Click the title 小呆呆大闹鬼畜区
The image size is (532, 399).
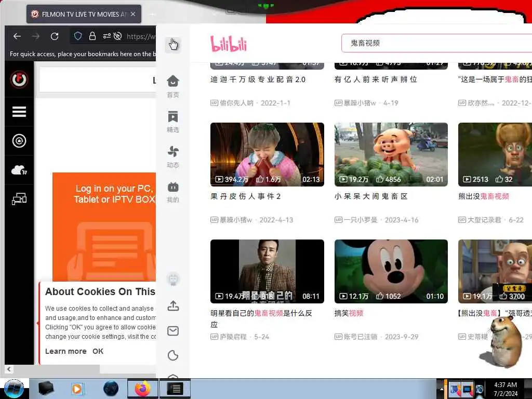[371, 196]
